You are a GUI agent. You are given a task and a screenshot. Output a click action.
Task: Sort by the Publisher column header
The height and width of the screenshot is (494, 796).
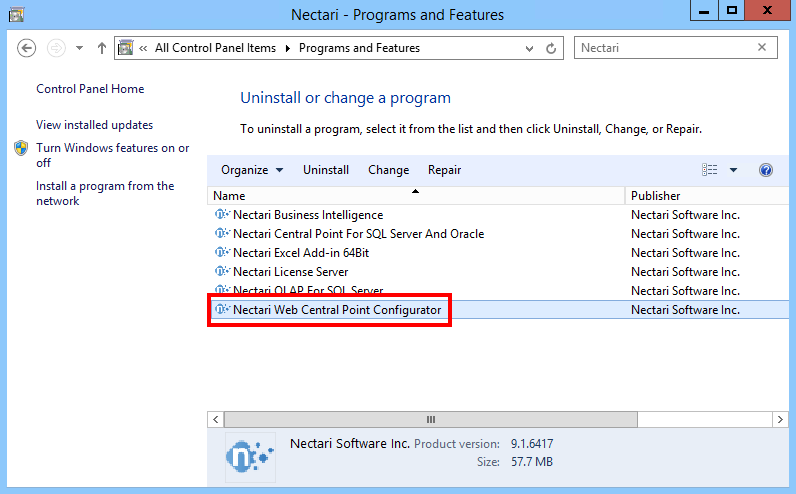click(x=655, y=195)
